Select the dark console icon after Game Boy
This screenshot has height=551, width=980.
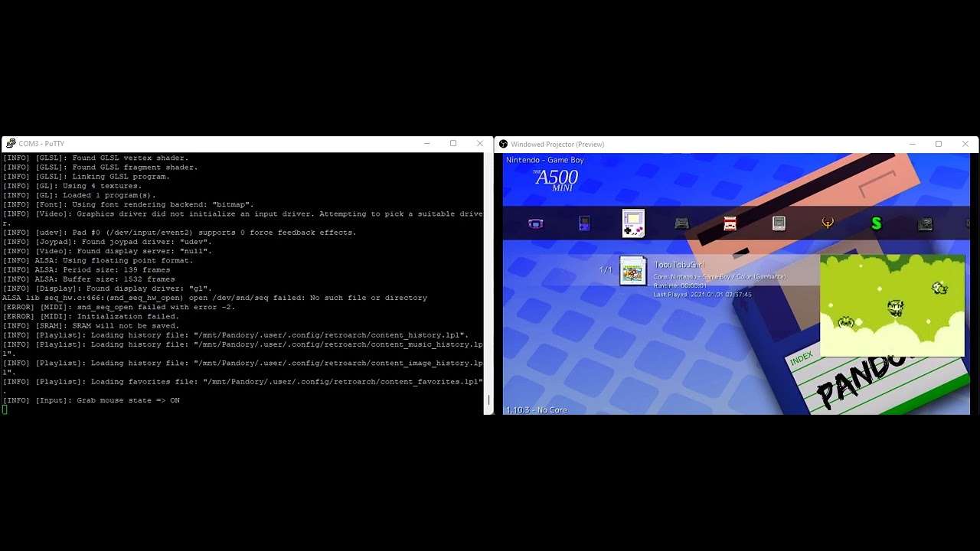click(x=681, y=223)
